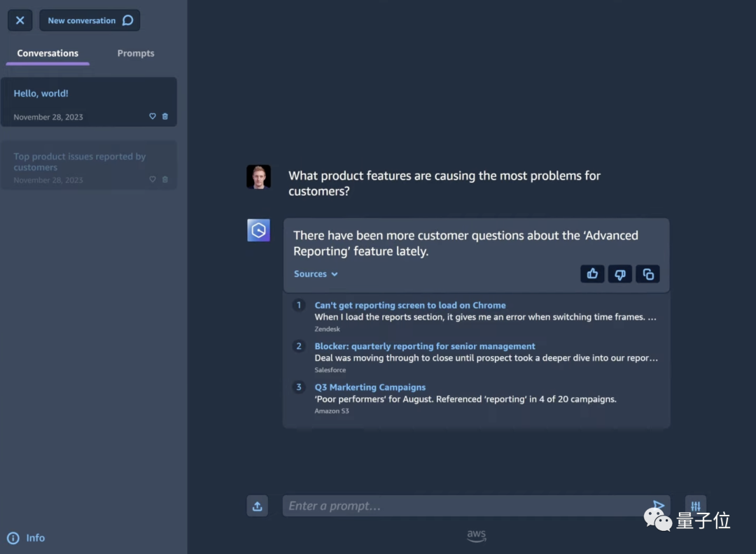Give thumbs down to the response
The height and width of the screenshot is (554, 756).
pos(620,274)
